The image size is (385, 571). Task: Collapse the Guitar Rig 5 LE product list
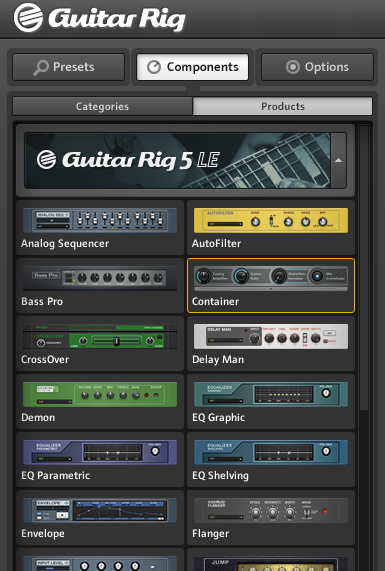[338, 161]
